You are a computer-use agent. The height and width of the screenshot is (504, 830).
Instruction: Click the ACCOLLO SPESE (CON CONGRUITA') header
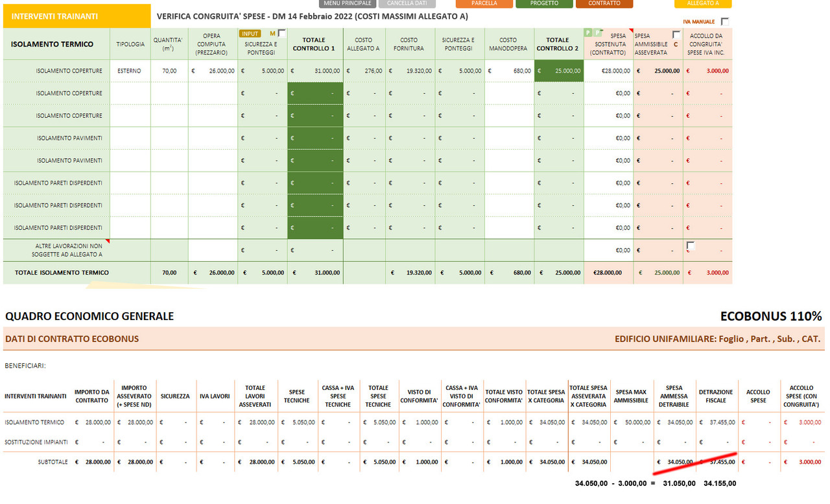tap(801, 396)
